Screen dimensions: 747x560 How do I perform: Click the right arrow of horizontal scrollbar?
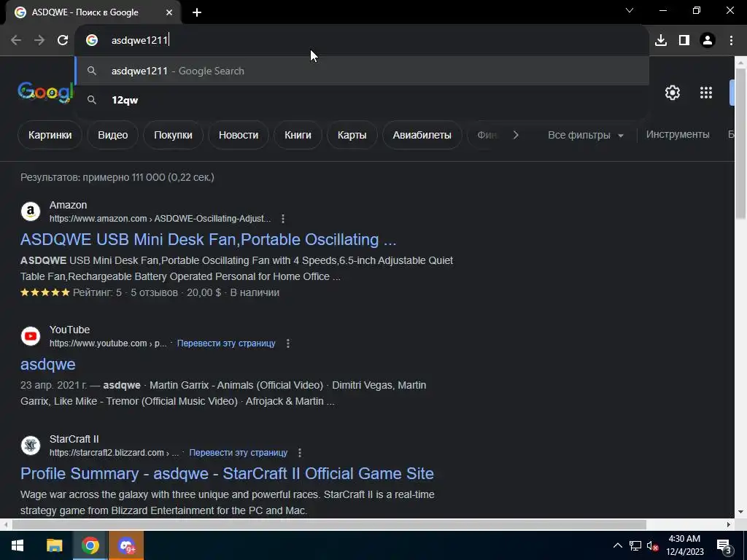pyautogui.click(x=729, y=525)
